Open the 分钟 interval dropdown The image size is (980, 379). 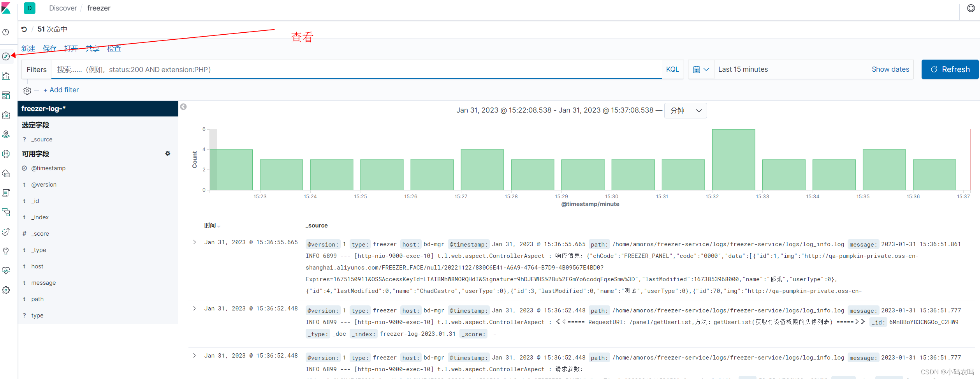click(x=685, y=111)
